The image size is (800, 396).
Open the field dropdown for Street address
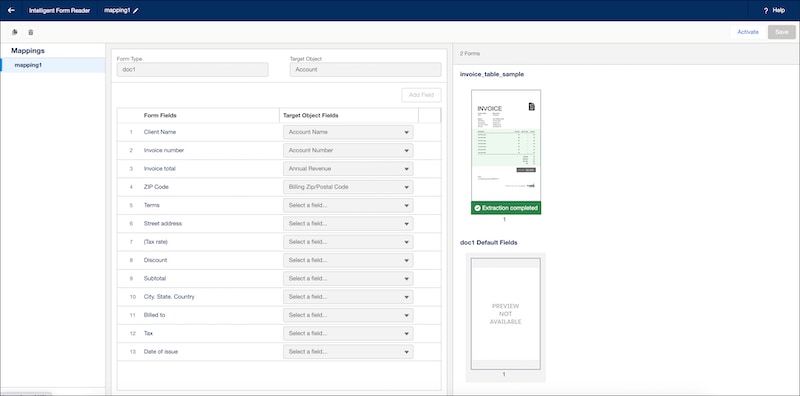(x=348, y=224)
